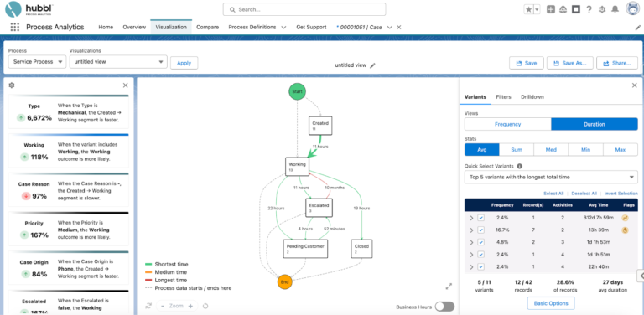Open the Overview tab
644x315 pixels.
134,27
